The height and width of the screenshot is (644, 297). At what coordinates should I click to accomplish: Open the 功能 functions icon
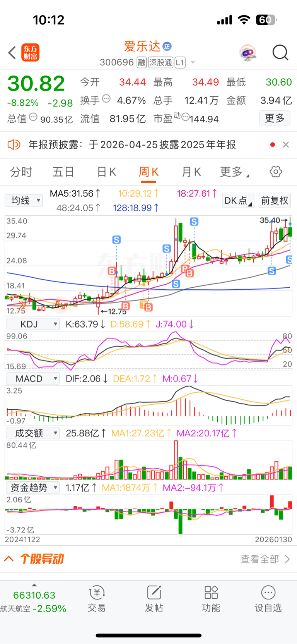(x=211, y=599)
